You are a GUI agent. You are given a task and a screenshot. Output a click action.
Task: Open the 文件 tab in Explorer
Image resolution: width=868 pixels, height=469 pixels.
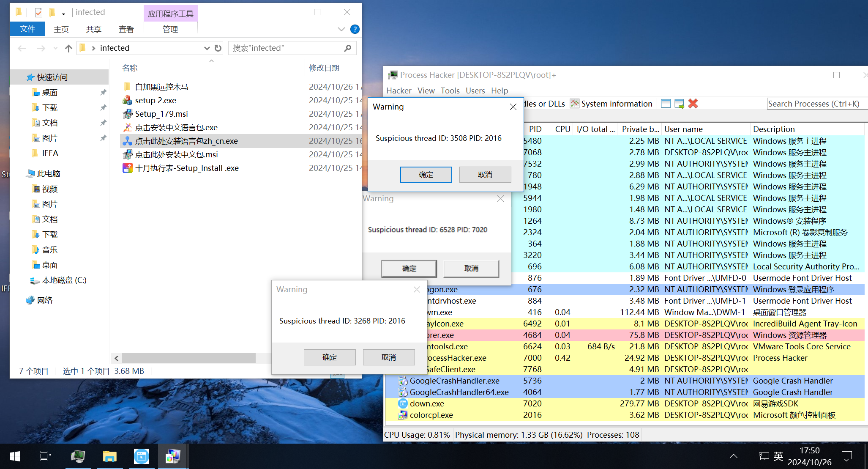point(27,29)
